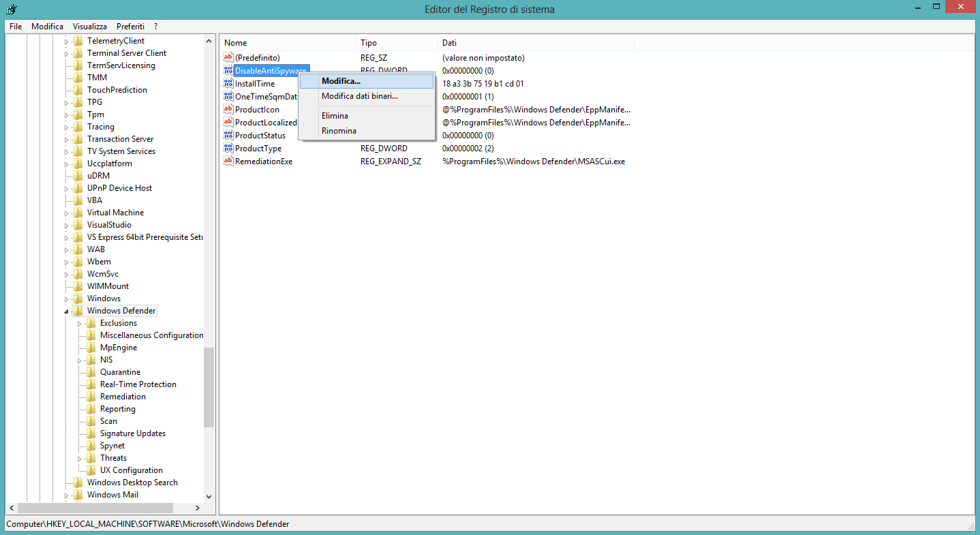980x535 pixels.
Task: Click the string icon of RemediationExe
Action: 228,162
